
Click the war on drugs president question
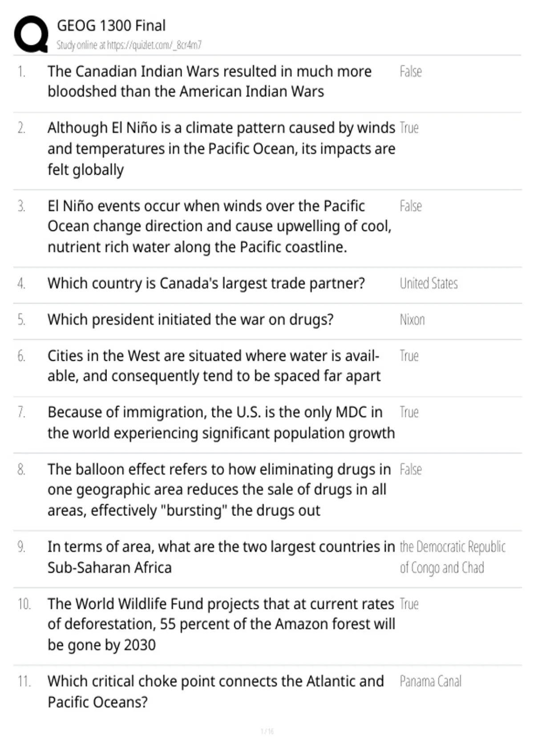pyautogui.click(x=190, y=320)
